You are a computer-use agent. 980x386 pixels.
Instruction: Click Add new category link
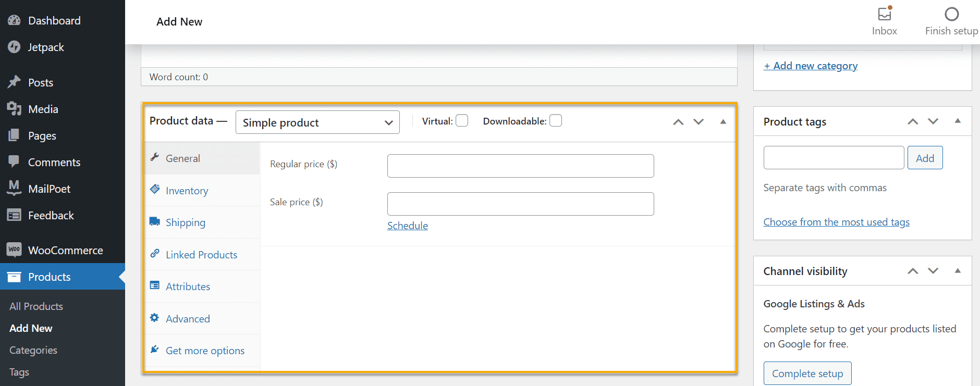pyautogui.click(x=811, y=66)
